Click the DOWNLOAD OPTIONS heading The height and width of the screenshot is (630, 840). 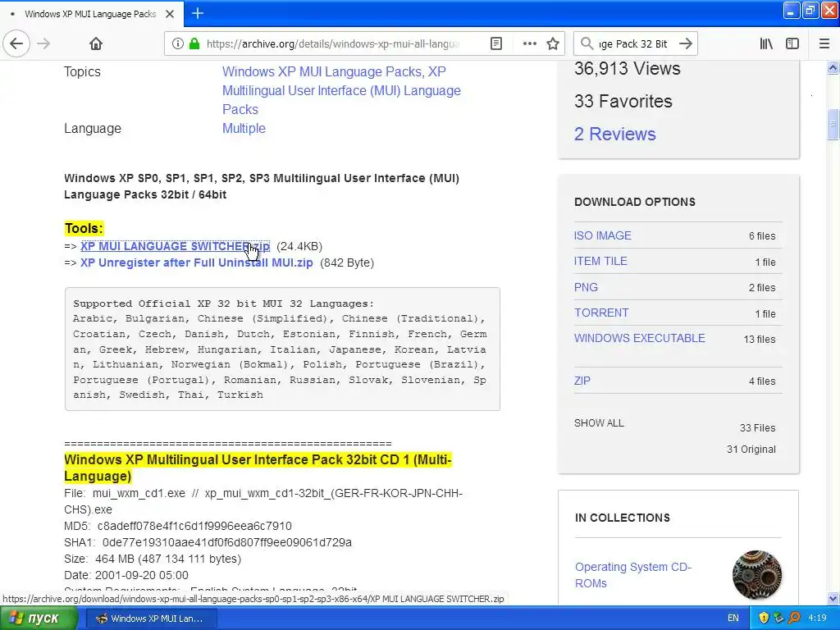(635, 202)
